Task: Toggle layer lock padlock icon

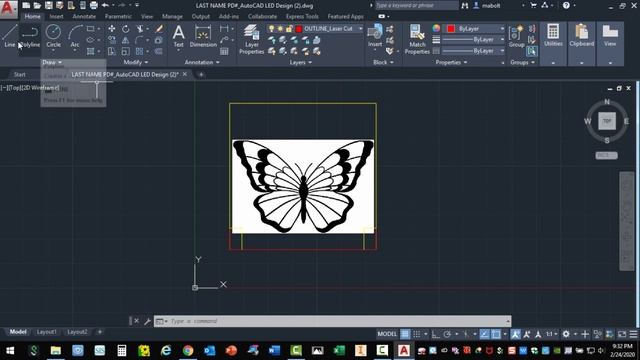Action: pyautogui.click(x=289, y=29)
